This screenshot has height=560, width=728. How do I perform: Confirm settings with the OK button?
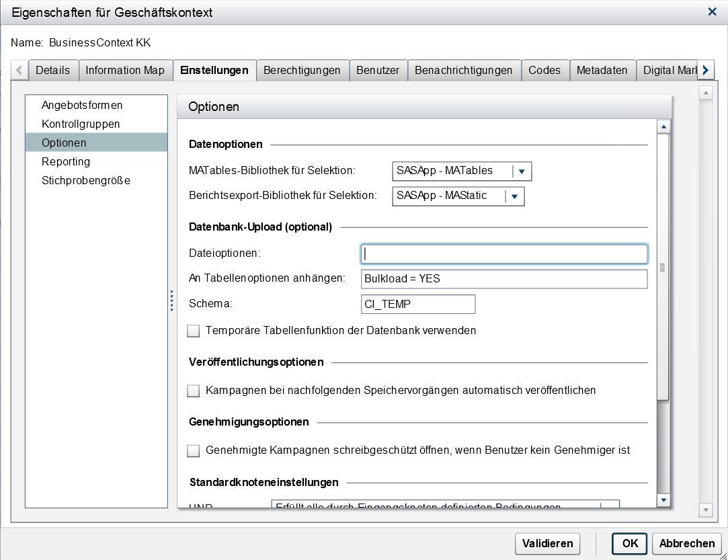point(629,544)
